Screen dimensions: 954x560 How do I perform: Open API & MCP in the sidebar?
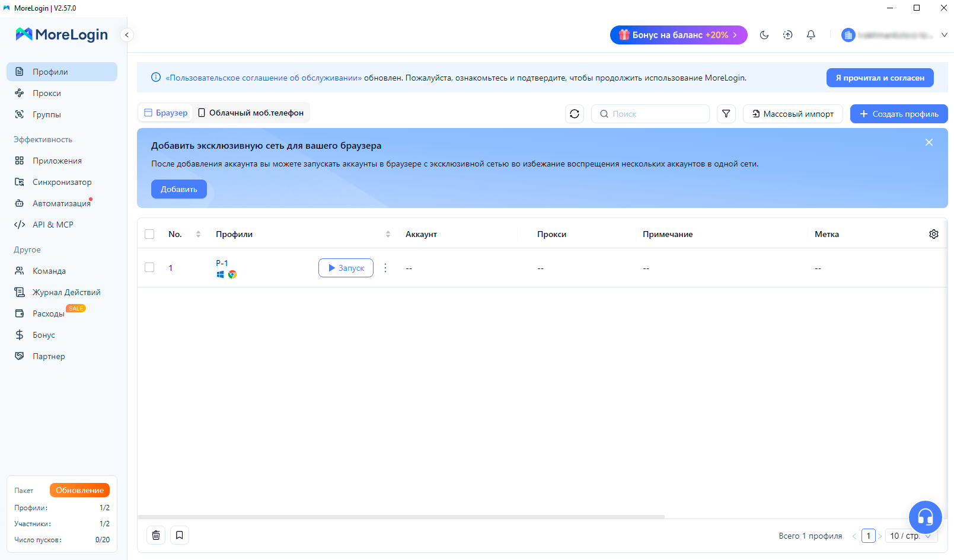point(62,225)
